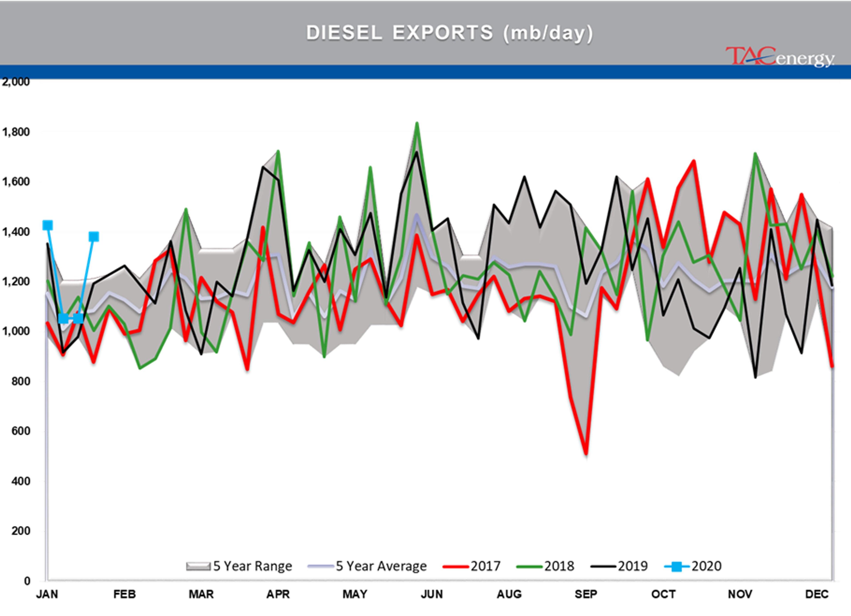851x616 pixels.
Task: Click the last 2020 data point marker
Action: pos(94,237)
